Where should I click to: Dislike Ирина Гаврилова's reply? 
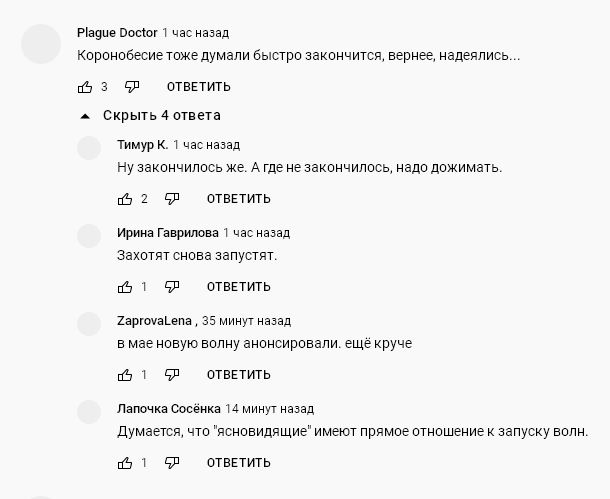(172, 287)
